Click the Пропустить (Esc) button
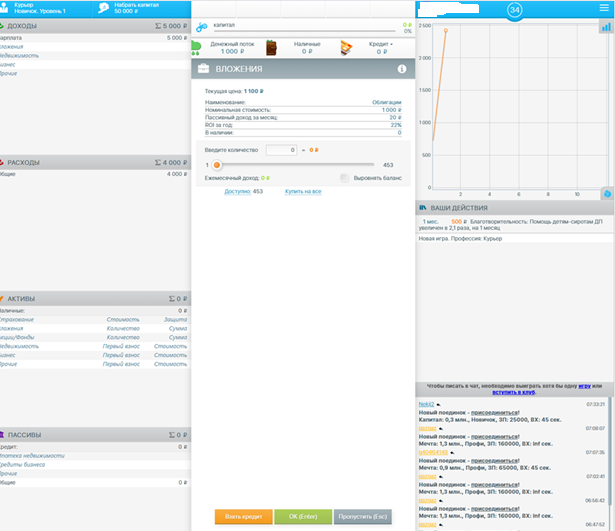The height and width of the screenshot is (531, 615). [x=363, y=516]
